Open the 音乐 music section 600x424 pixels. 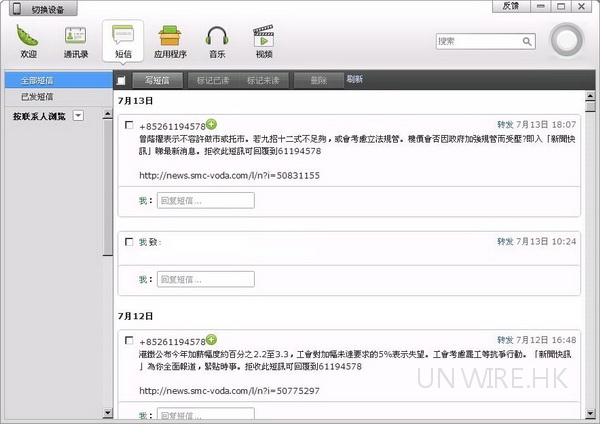216,41
